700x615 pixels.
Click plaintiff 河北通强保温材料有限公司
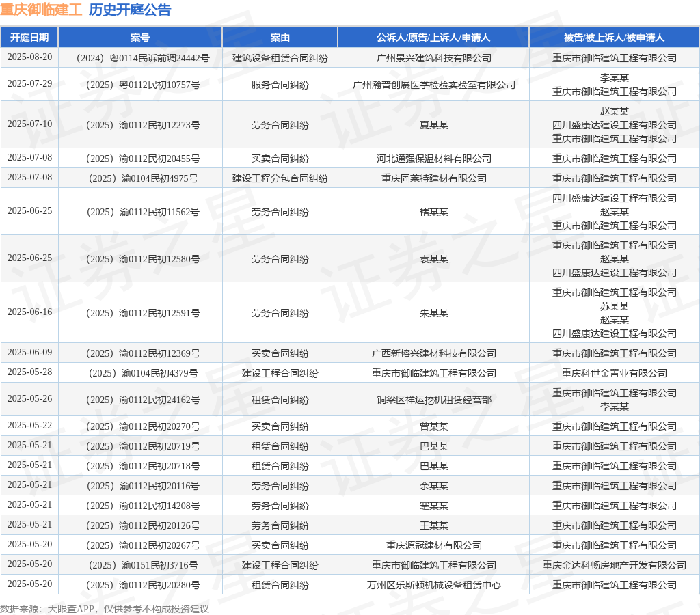pyautogui.click(x=434, y=159)
